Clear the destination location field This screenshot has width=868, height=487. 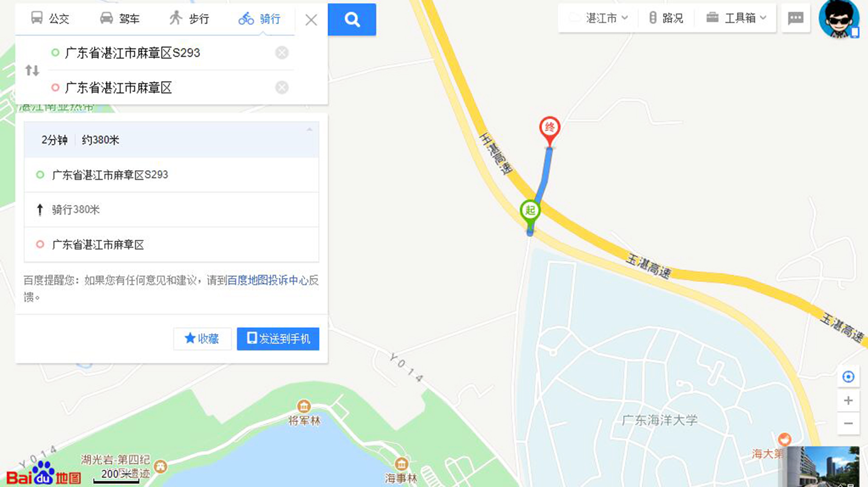tap(282, 87)
